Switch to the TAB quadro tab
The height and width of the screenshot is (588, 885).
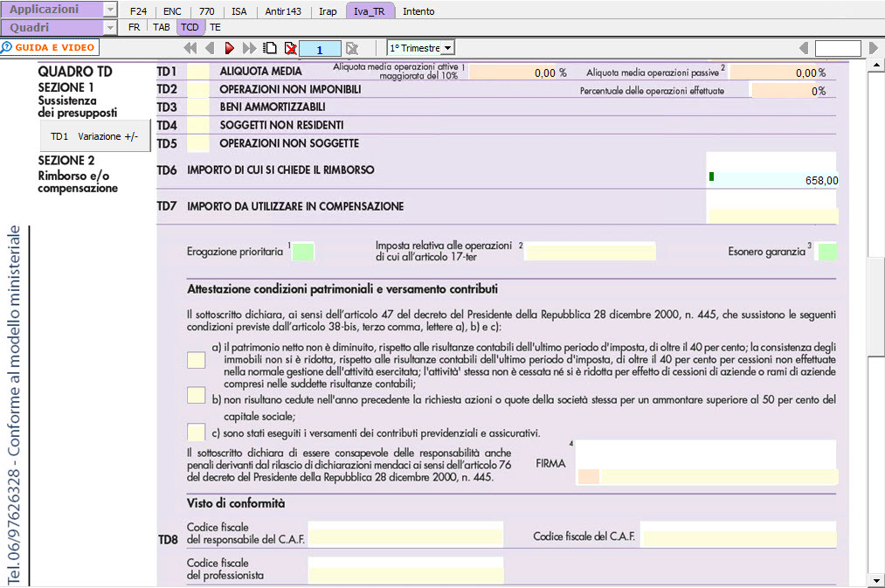pyautogui.click(x=162, y=27)
